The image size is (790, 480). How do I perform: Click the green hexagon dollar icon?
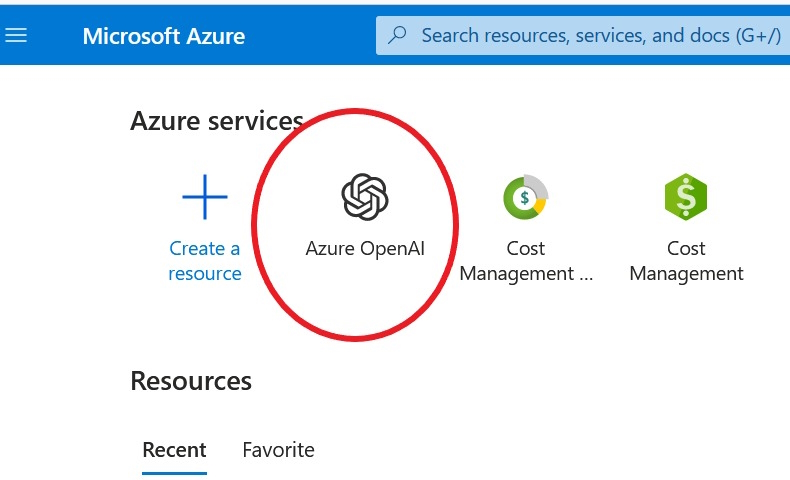point(686,196)
